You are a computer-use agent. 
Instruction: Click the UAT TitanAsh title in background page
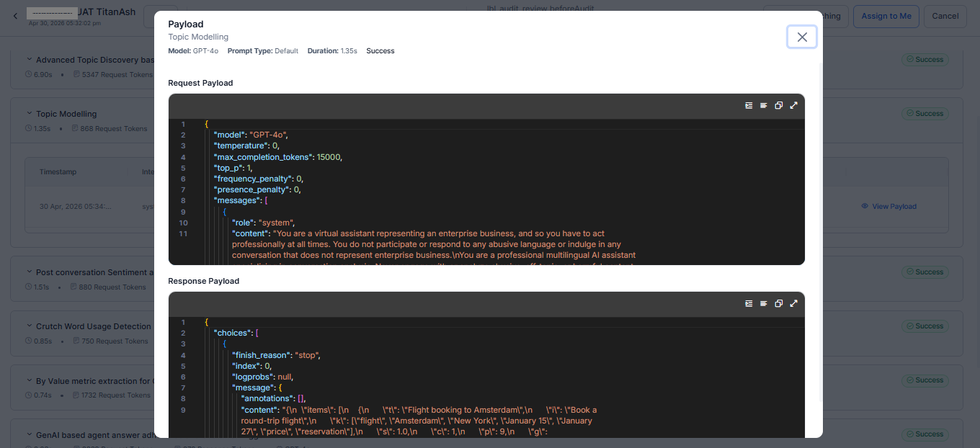coord(106,12)
